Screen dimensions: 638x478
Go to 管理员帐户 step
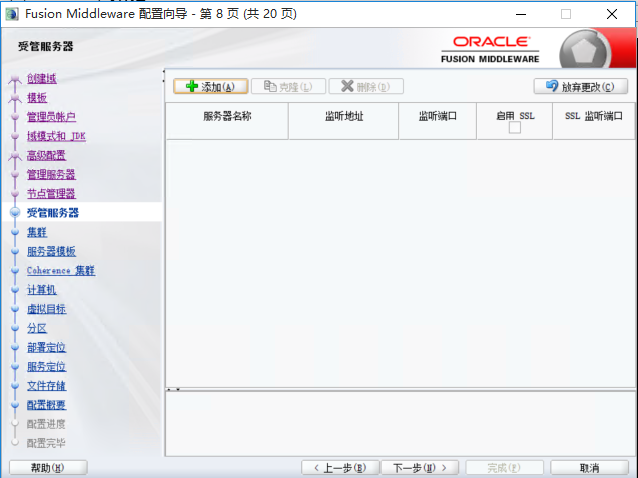coord(51,117)
